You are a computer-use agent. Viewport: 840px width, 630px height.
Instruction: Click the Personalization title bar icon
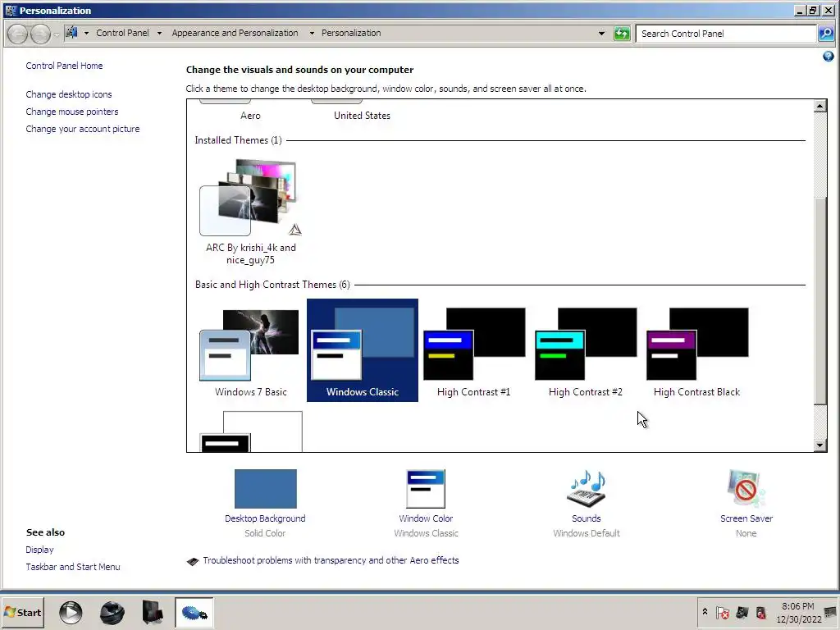(11, 10)
